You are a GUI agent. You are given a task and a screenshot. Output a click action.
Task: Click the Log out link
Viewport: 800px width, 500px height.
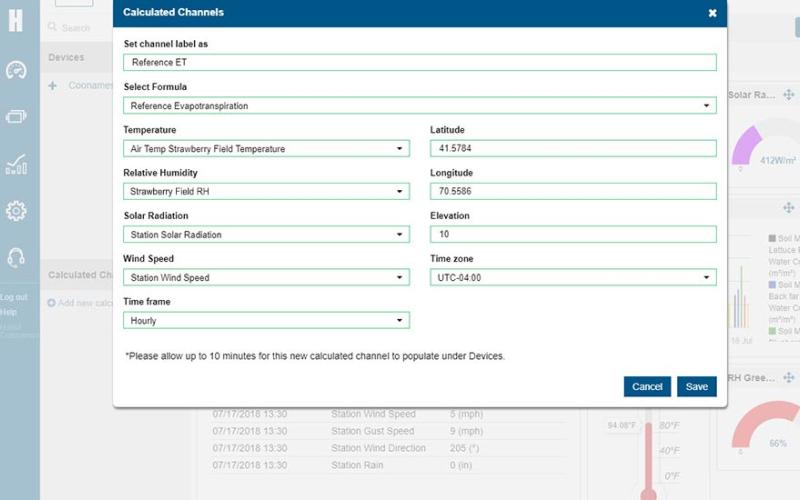pos(14,298)
